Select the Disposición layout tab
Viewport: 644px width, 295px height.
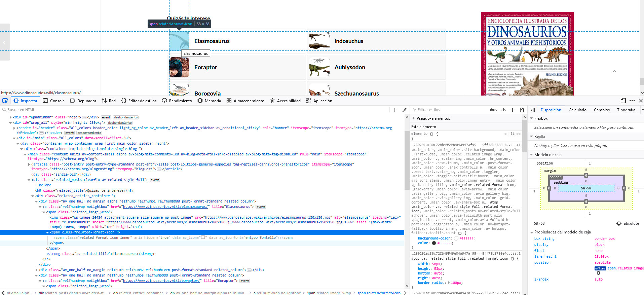point(551,110)
